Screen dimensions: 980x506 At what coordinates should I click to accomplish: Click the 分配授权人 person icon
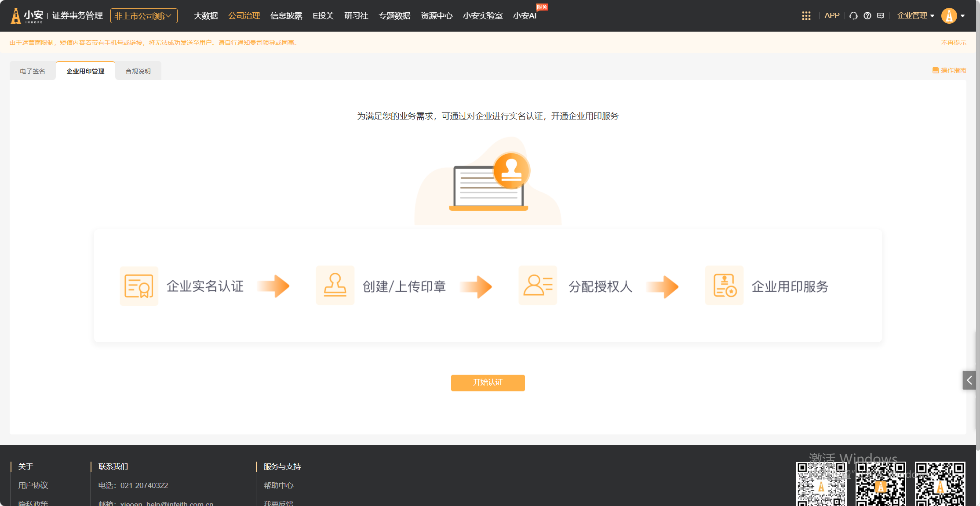(x=538, y=286)
